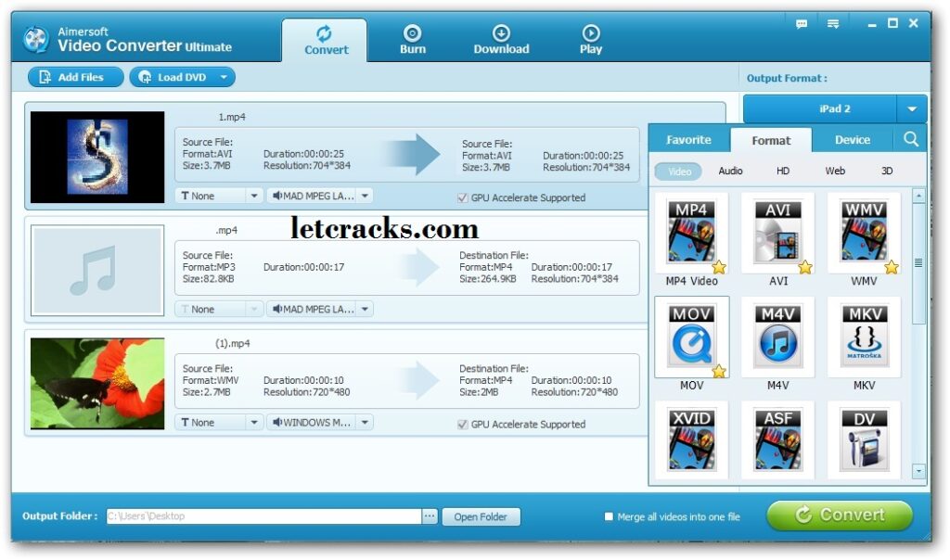Click the "(1).mp4" file name

tap(233, 343)
